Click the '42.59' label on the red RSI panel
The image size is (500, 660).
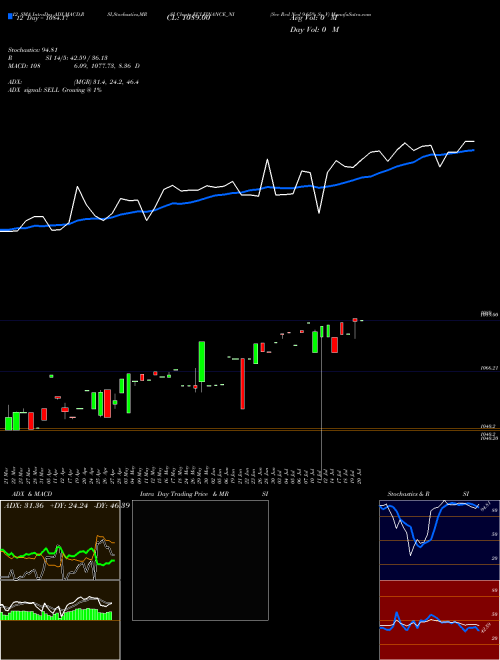tap(484, 627)
